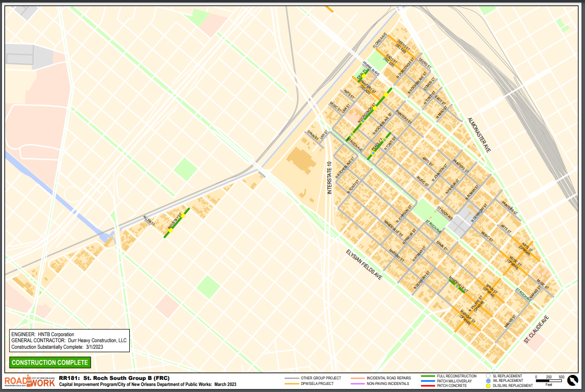Screen dimensions: 585x392
Task: Click the 'DPW/SELA PROJECT' legend label
Action: (317, 384)
